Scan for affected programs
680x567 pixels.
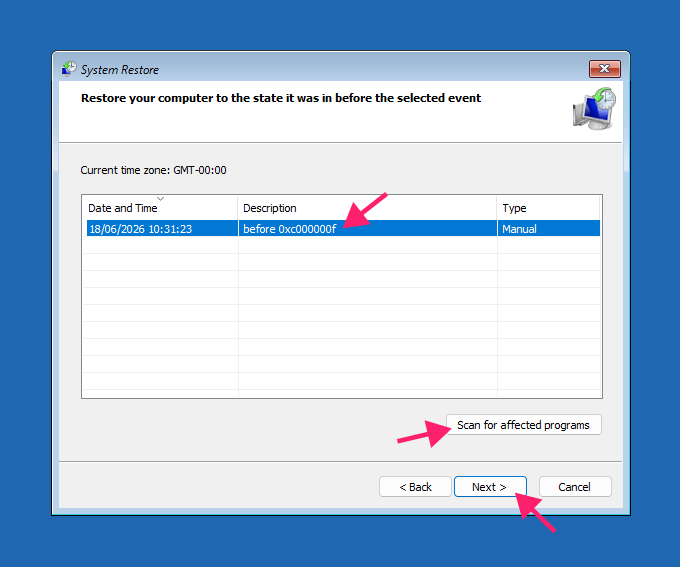[523, 425]
